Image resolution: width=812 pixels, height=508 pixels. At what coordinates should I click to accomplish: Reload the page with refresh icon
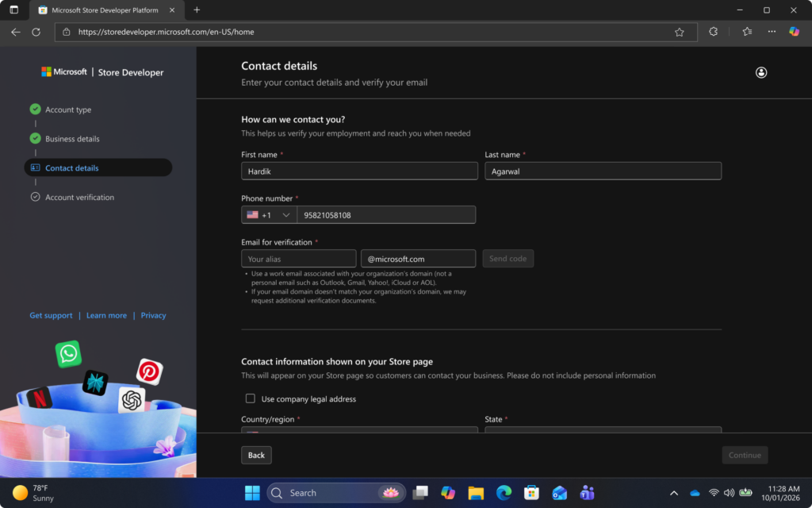(x=36, y=32)
